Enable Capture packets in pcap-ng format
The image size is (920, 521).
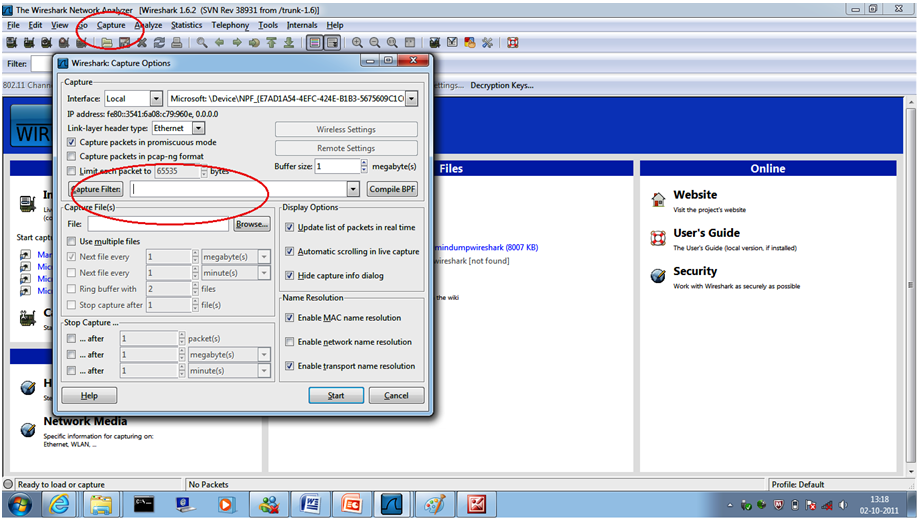point(71,157)
